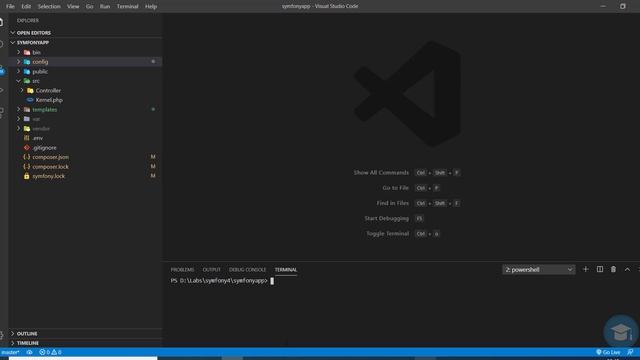The width and height of the screenshot is (640, 360).
Task: Open the File menu
Action: click(x=10, y=6)
